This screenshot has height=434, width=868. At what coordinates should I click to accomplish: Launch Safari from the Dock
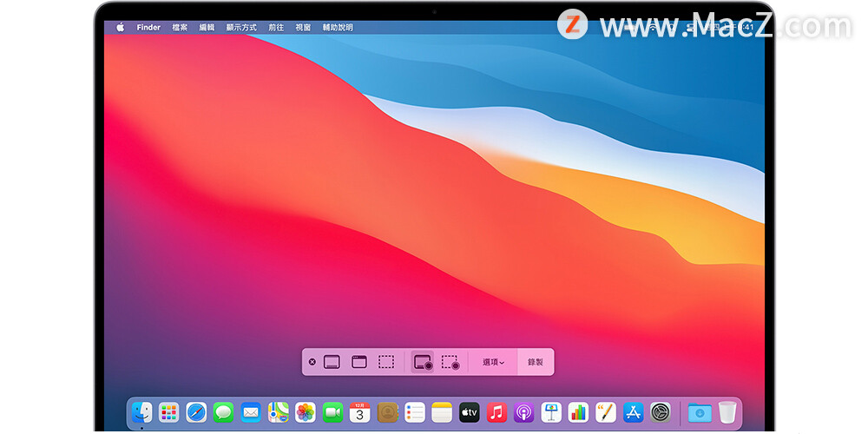pyautogui.click(x=196, y=412)
